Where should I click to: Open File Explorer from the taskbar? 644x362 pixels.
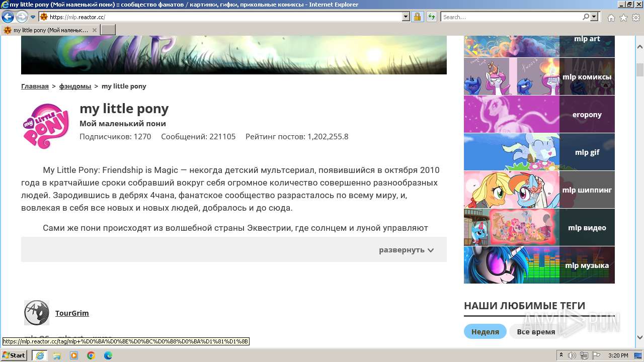[57, 355]
